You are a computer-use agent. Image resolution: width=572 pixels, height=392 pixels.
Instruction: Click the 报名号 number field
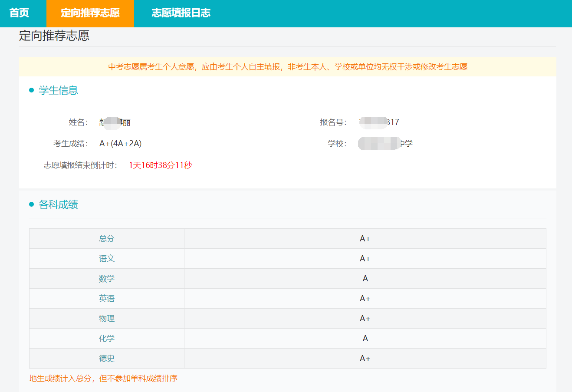tap(379, 122)
